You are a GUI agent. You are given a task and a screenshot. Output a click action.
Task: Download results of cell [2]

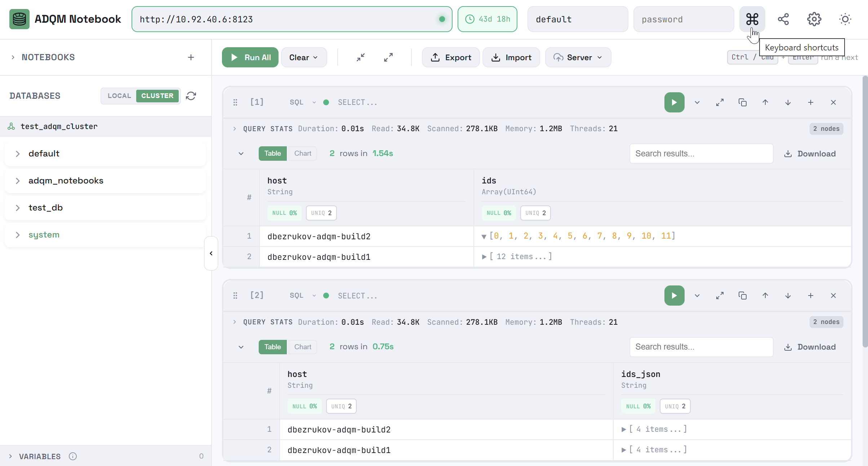(810, 347)
